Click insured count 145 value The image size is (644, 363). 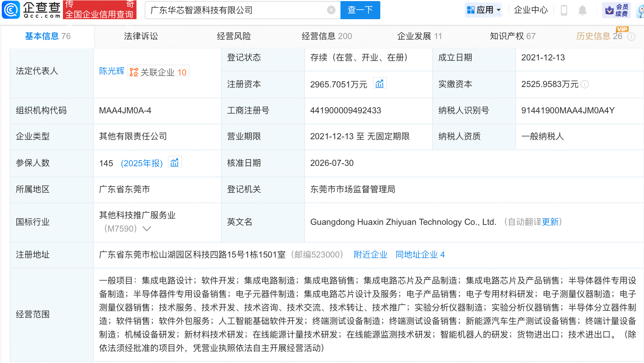[x=106, y=163]
